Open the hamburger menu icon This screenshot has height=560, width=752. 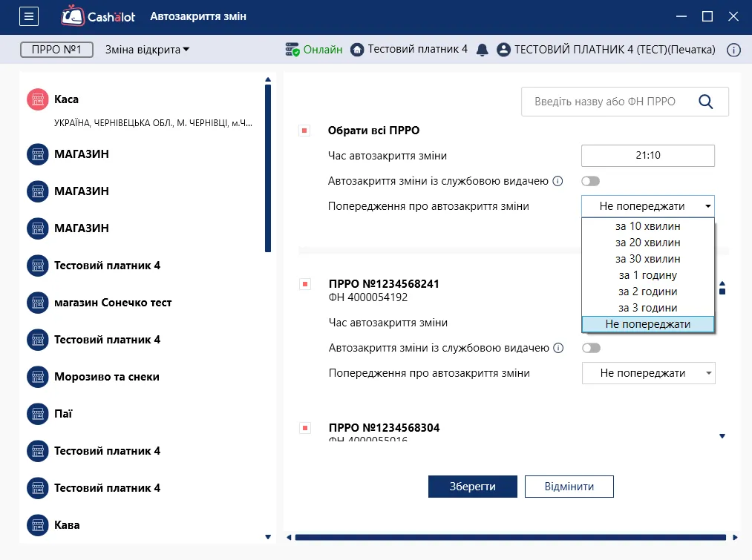29,17
